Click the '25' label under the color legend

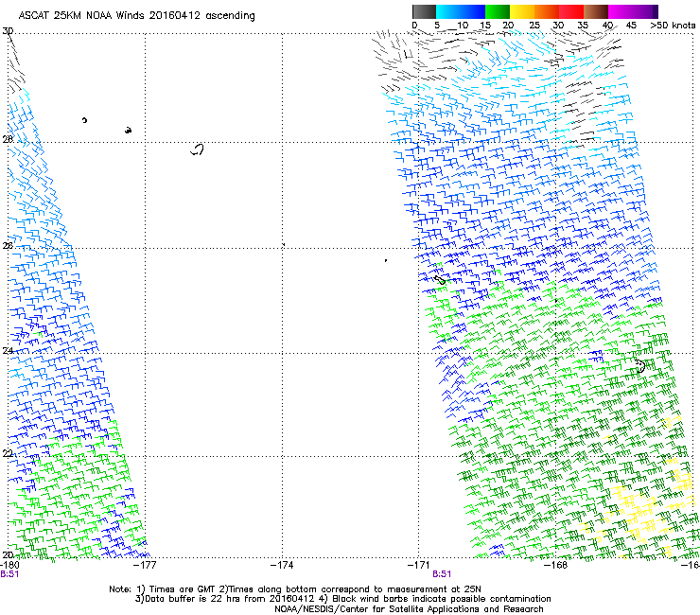(x=534, y=26)
